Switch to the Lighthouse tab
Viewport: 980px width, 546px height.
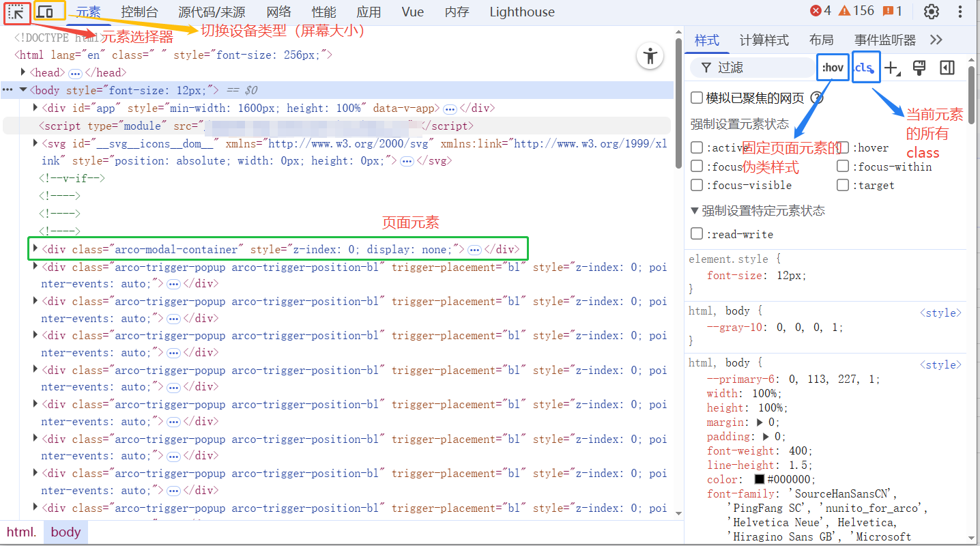(522, 12)
